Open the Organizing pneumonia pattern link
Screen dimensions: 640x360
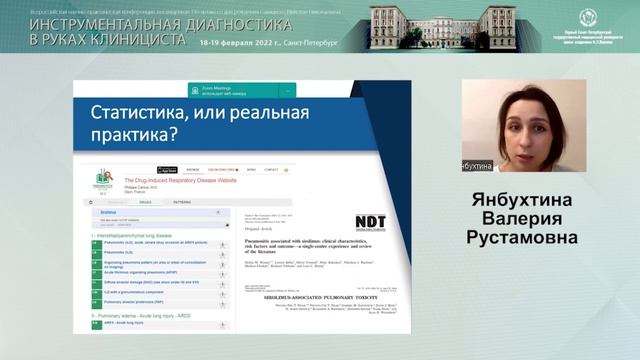click(155, 264)
